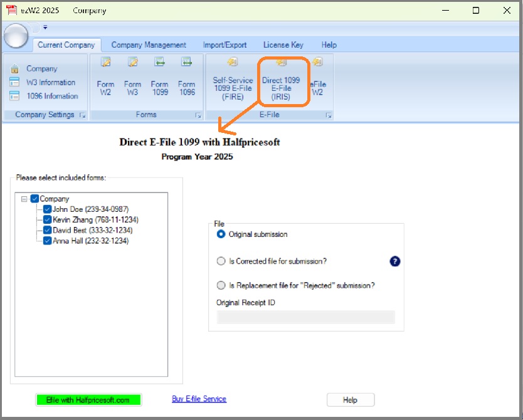The image size is (523, 420).
Task: Select Is Corrected file radio button
Action: click(x=221, y=261)
